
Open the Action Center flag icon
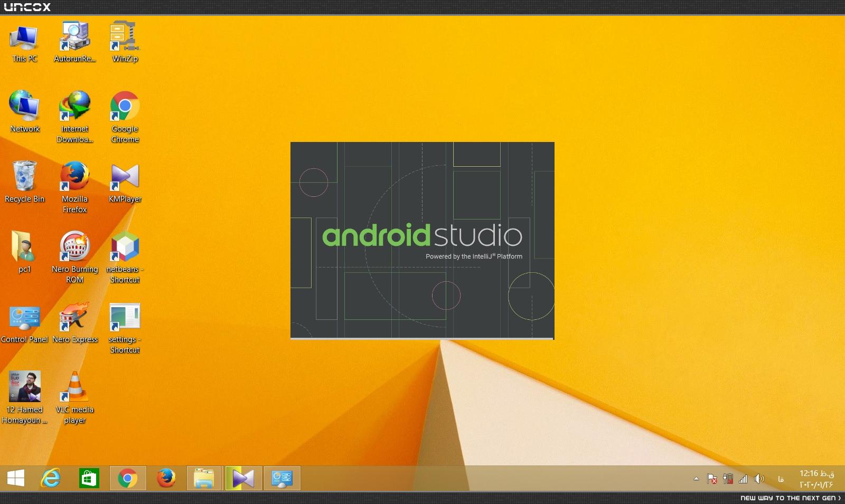pos(712,479)
